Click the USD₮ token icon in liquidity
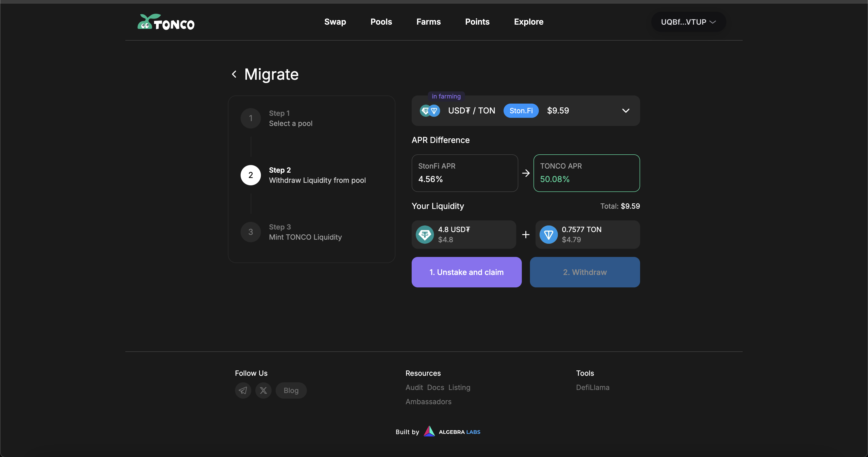This screenshot has width=868, height=457. [425, 235]
